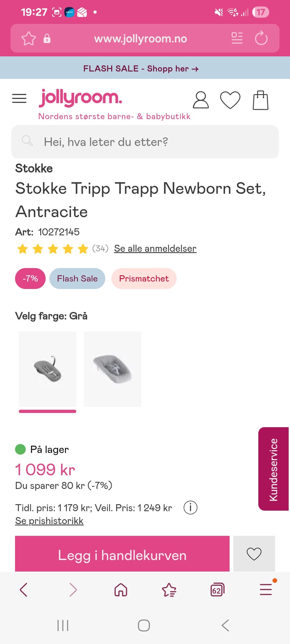
Task: Reload the page with refresh icon
Action: click(x=261, y=39)
